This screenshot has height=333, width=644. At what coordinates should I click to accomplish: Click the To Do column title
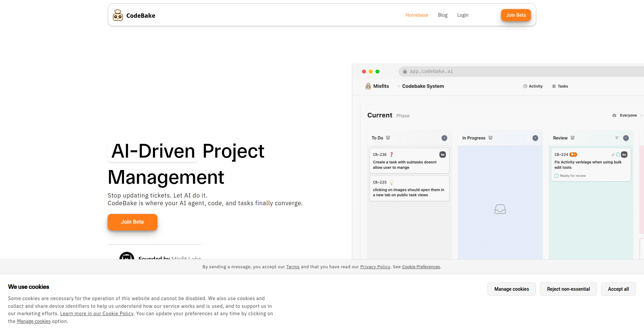click(x=377, y=138)
